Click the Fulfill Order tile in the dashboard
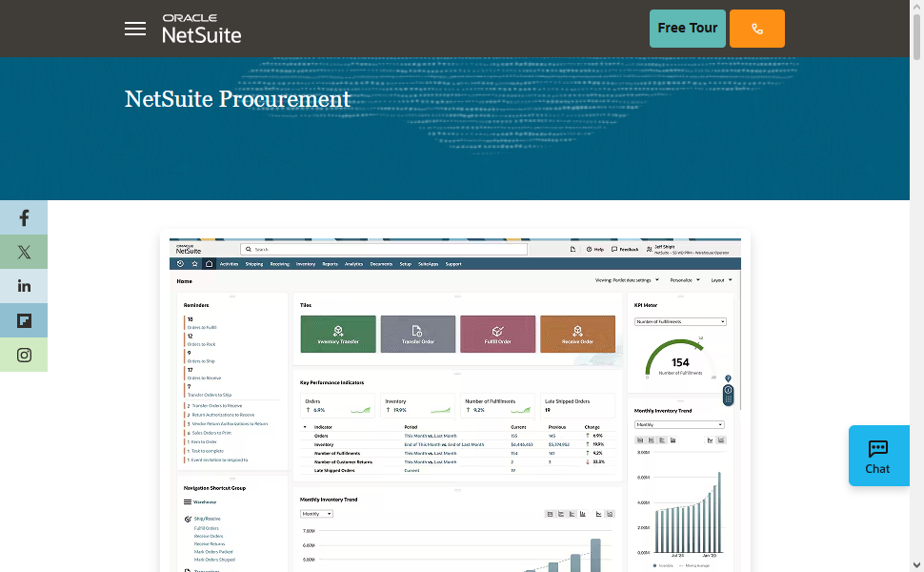924x572 pixels. 498,335
